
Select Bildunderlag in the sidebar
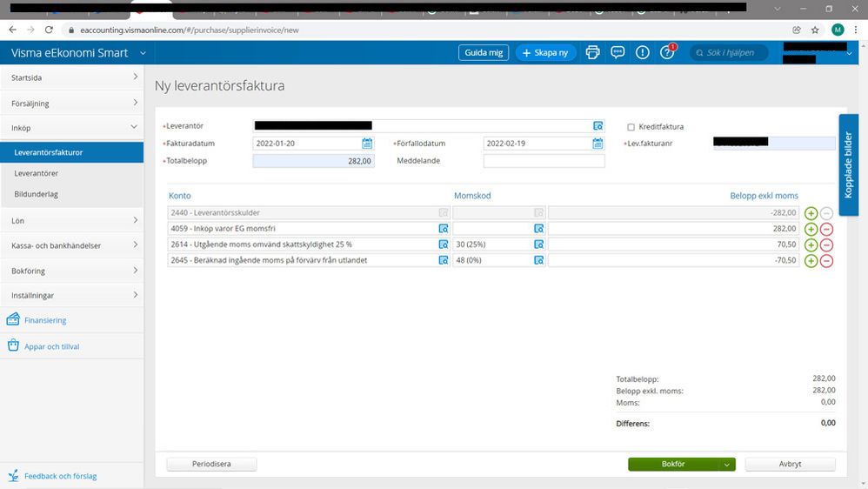click(37, 194)
